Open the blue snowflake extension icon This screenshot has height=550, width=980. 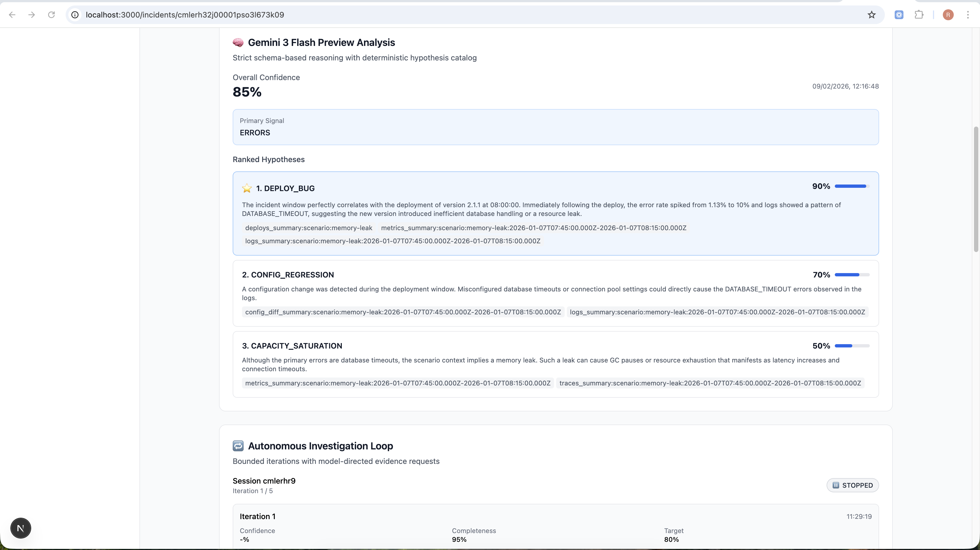point(899,15)
